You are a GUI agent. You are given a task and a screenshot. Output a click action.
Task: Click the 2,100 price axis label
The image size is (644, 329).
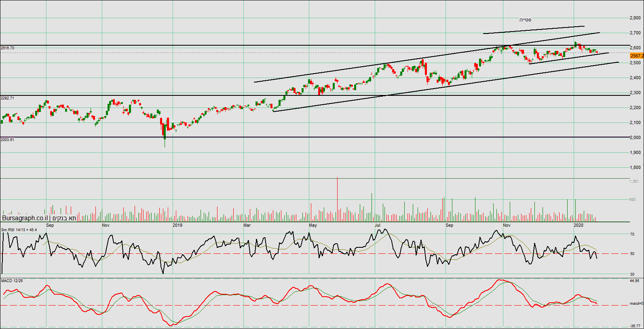635,122
